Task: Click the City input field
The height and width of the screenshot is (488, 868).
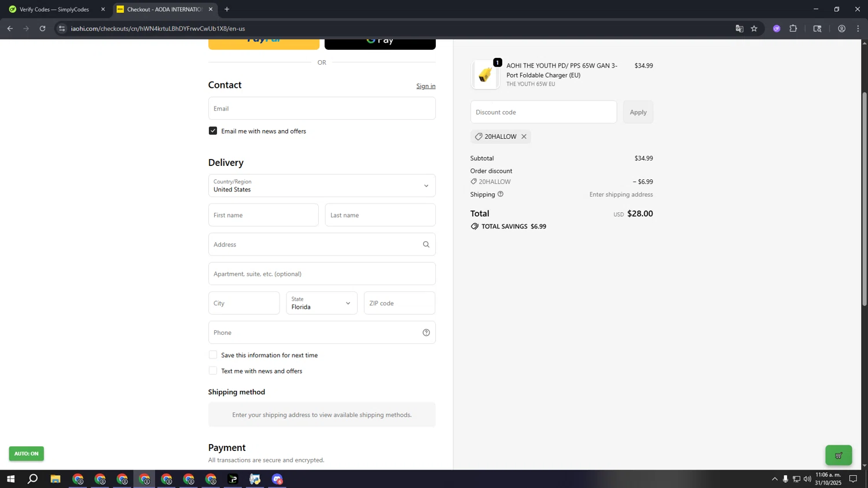Action: pos(244,303)
